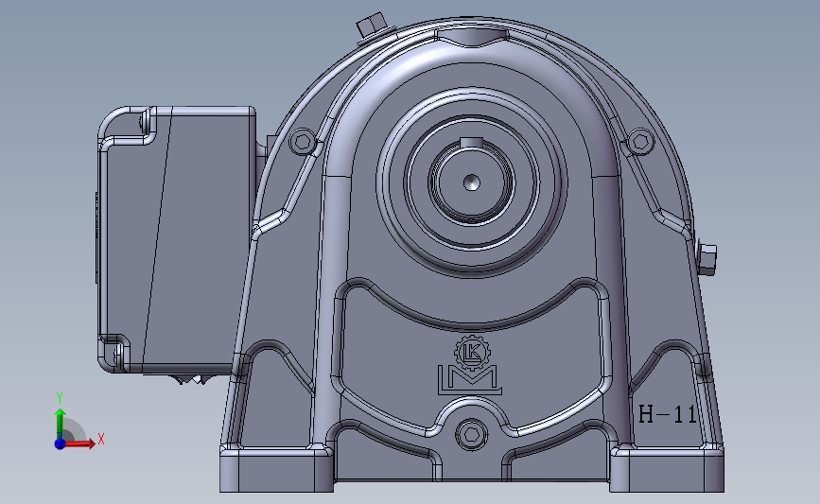Viewport: 820px width, 504px height.
Task: Click the blue Z axis ball on the triad
Action: click(60, 443)
